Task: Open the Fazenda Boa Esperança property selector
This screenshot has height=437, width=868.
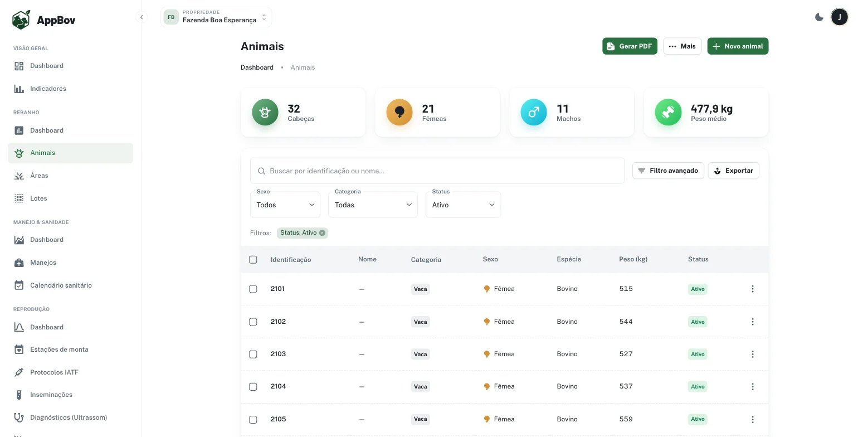Action: [x=216, y=17]
